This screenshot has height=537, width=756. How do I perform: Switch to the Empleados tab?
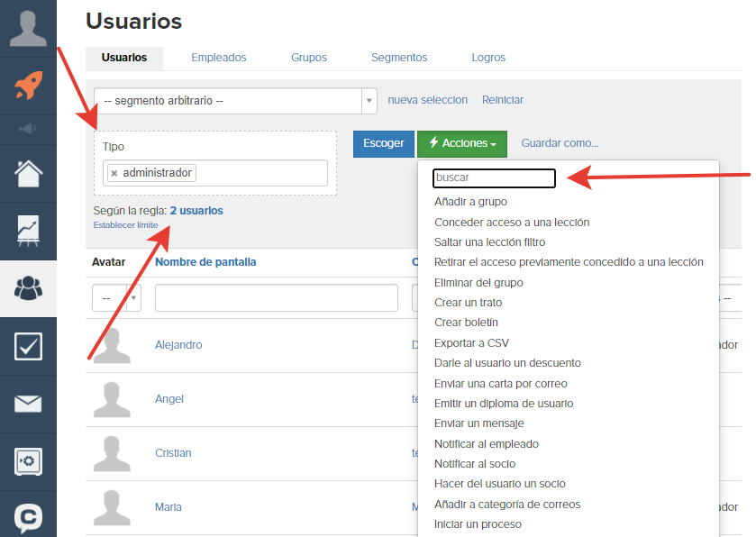click(218, 58)
